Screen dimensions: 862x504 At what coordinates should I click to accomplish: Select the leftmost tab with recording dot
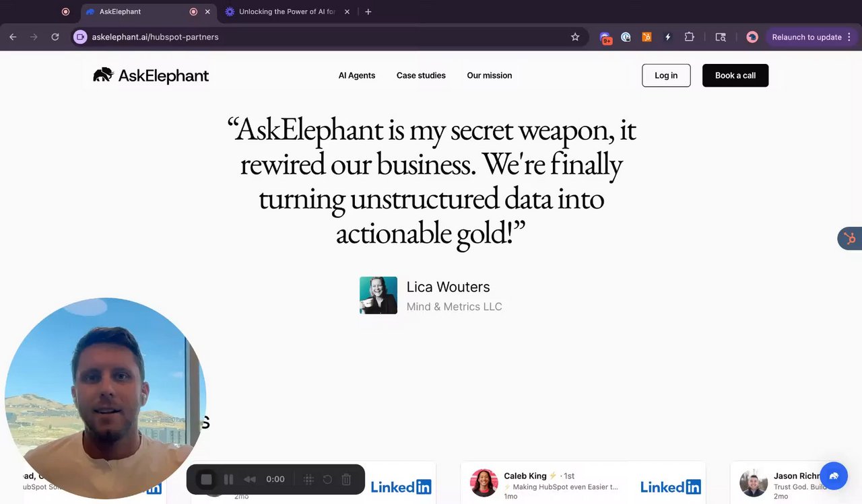click(65, 11)
